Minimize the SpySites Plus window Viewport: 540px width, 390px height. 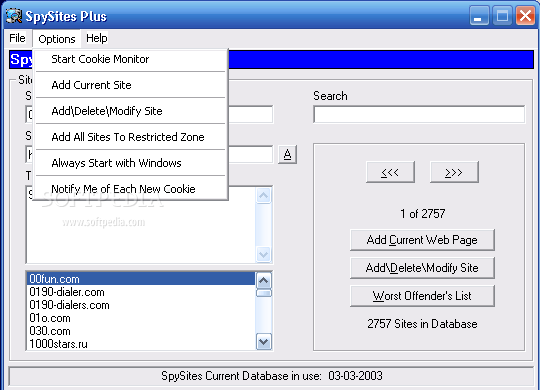tap(479, 16)
